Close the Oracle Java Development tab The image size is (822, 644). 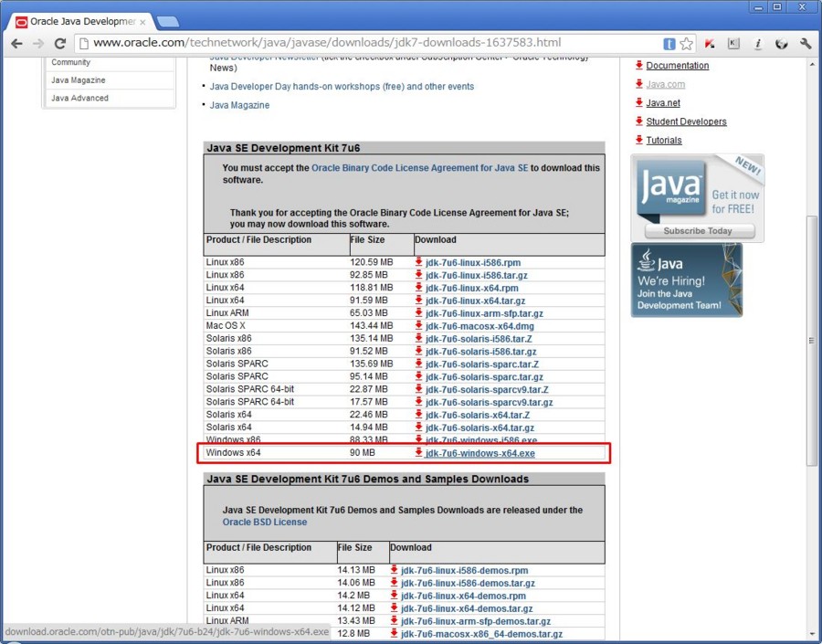coord(142,23)
